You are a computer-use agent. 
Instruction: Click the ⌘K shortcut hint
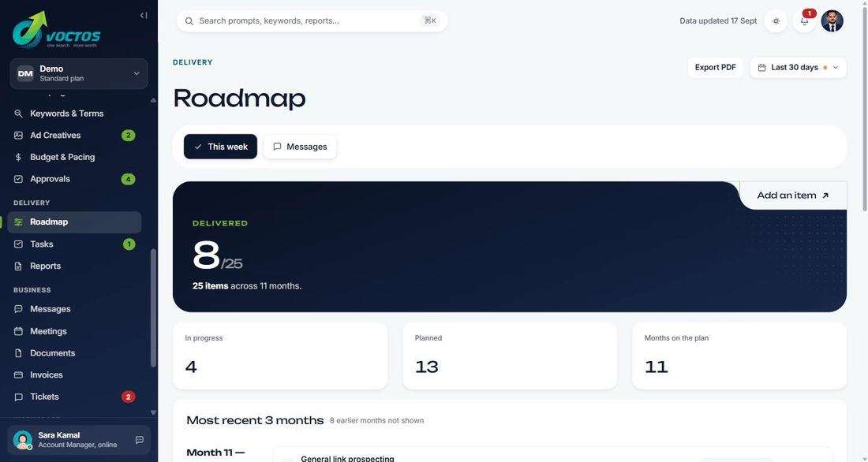[430, 21]
